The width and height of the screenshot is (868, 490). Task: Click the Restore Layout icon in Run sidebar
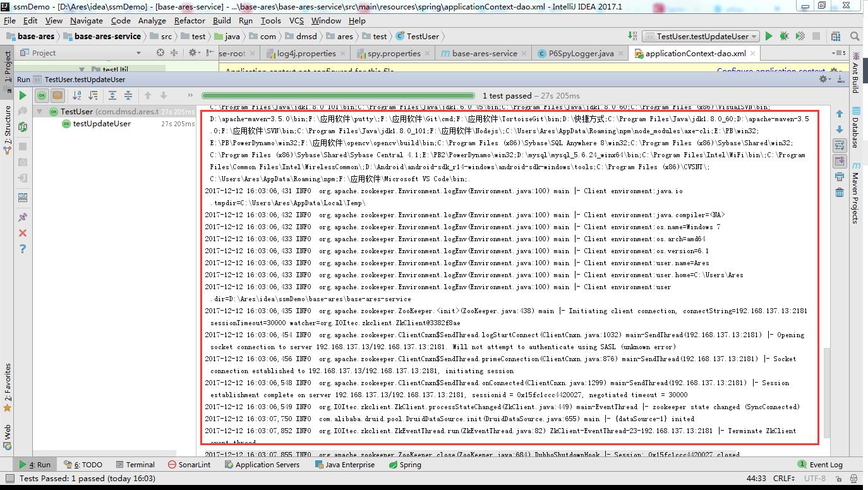coord(23,198)
